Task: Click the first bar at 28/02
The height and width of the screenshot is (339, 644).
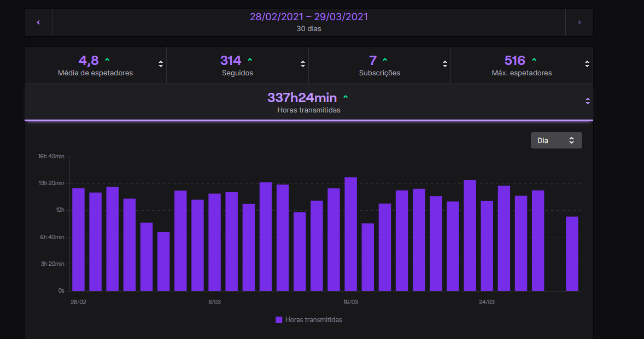Action: tap(78, 240)
